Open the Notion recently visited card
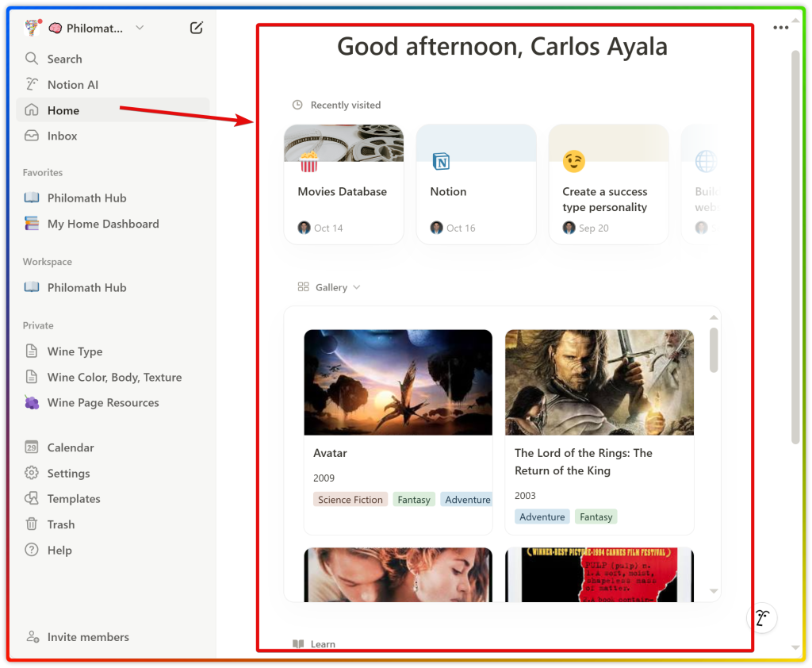The height and width of the screenshot is (668, 812). [476, 185]
